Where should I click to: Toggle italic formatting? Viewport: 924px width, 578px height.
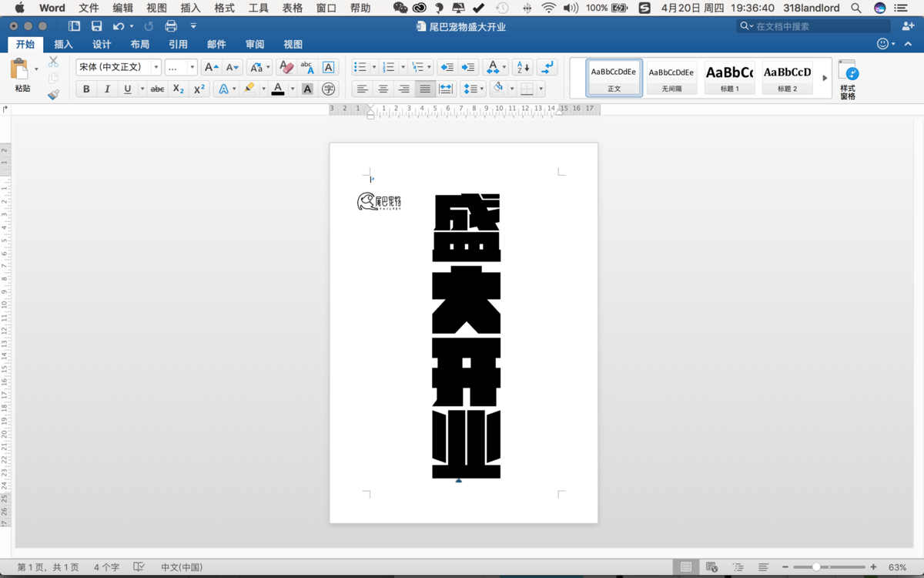coord(107,89)
